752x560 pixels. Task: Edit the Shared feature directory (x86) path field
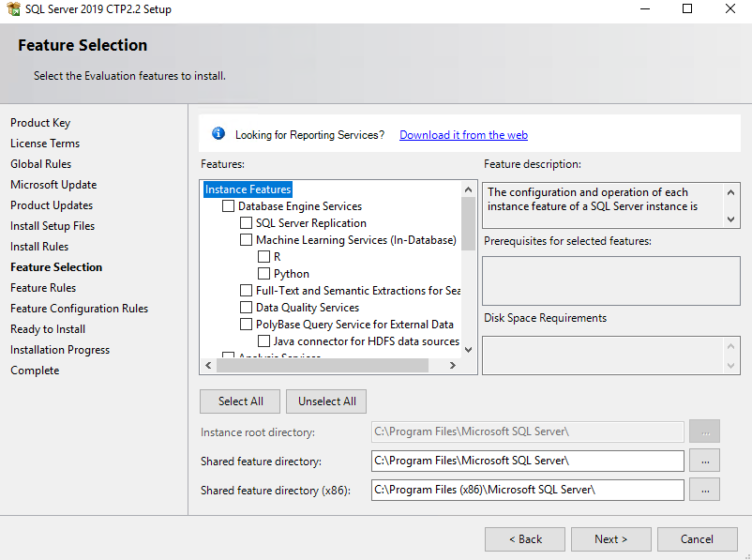pos(528,490)
